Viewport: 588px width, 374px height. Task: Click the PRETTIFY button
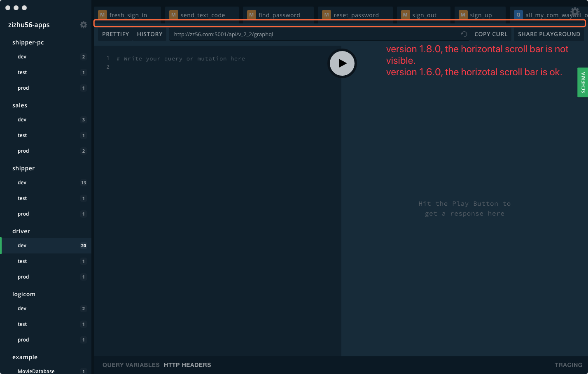(115, 34)
